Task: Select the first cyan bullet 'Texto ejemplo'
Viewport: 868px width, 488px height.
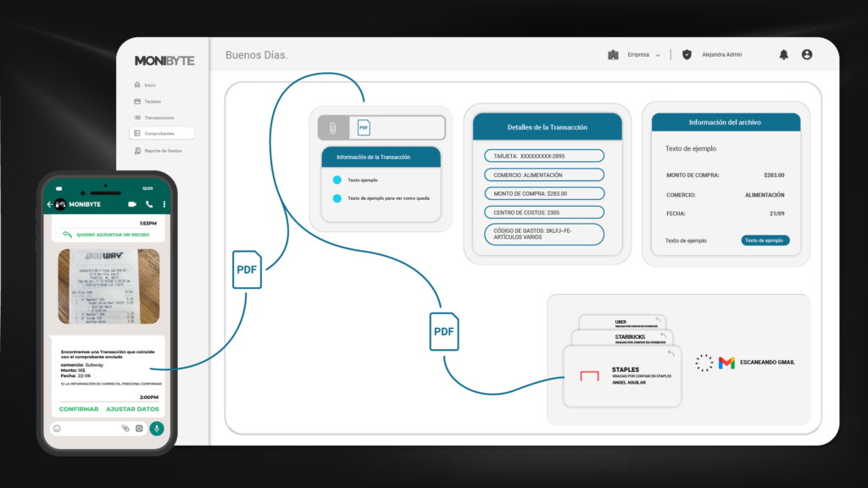Action: [337, 180]
